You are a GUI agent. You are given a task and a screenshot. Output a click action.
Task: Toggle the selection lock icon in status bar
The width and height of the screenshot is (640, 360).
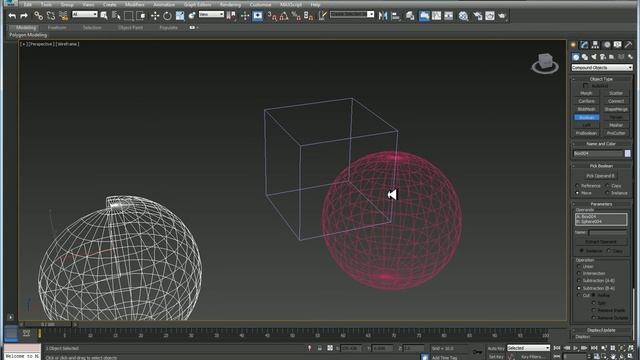[320, 348]
